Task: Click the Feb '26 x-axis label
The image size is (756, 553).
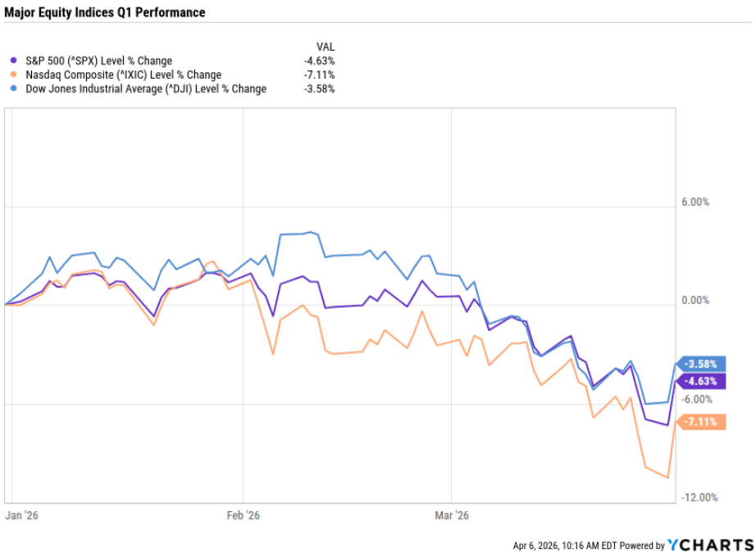Action: [245, 515]
